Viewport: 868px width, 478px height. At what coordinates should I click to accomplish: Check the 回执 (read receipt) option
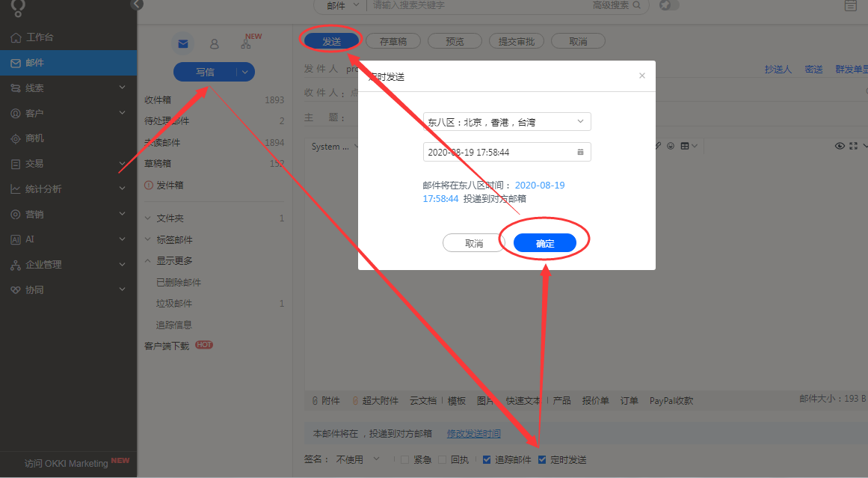pos(441,459)
